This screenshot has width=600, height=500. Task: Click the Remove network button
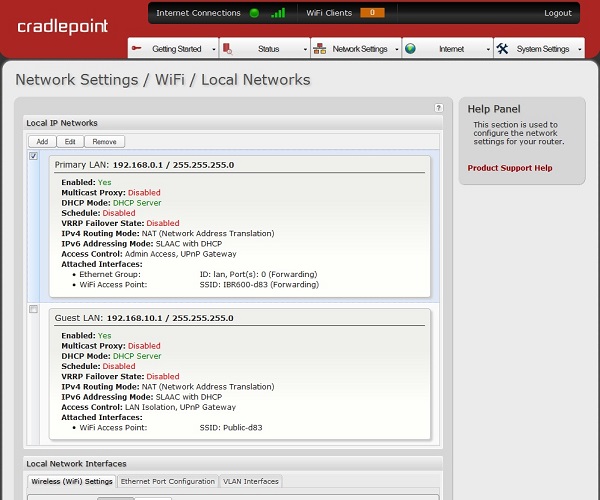[x=104, y=142]
